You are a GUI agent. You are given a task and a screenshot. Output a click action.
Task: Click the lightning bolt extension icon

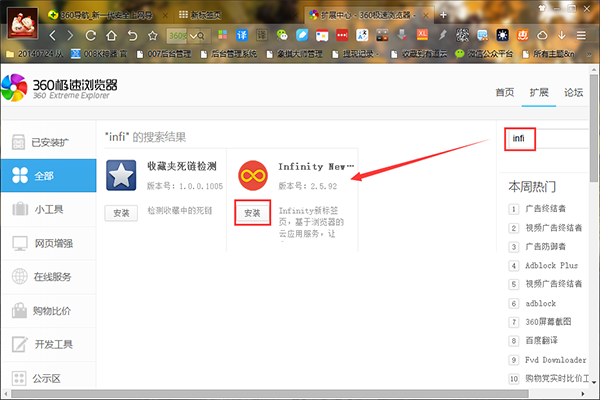(x=442, y=35)
